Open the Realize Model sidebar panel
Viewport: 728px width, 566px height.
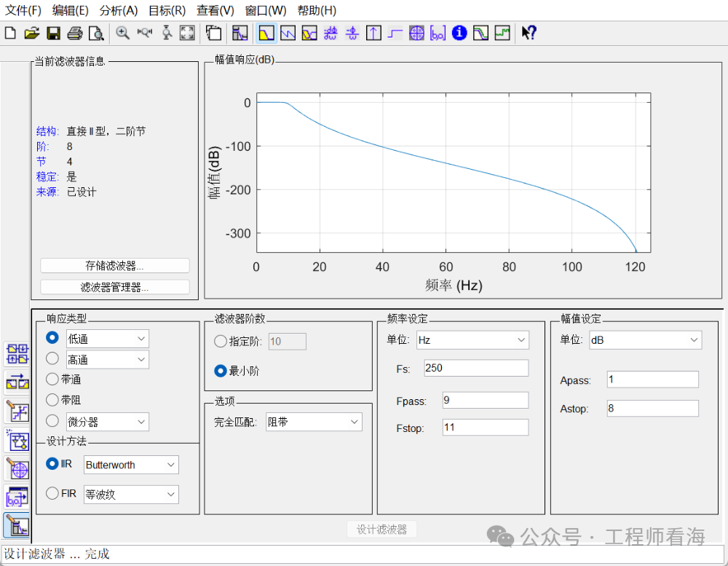click(17, 440)
